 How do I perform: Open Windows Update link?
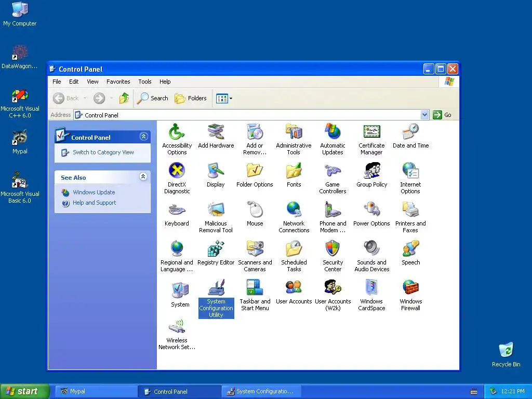[x=94, y=192]
